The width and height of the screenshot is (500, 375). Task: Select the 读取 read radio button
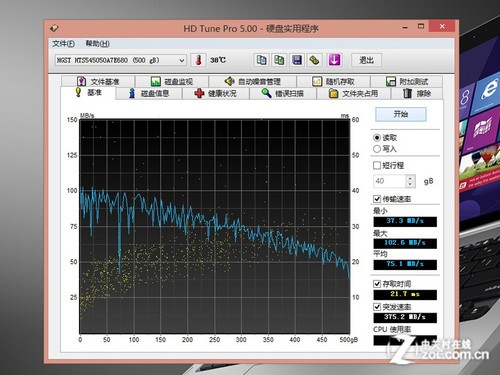pos(377,138)
